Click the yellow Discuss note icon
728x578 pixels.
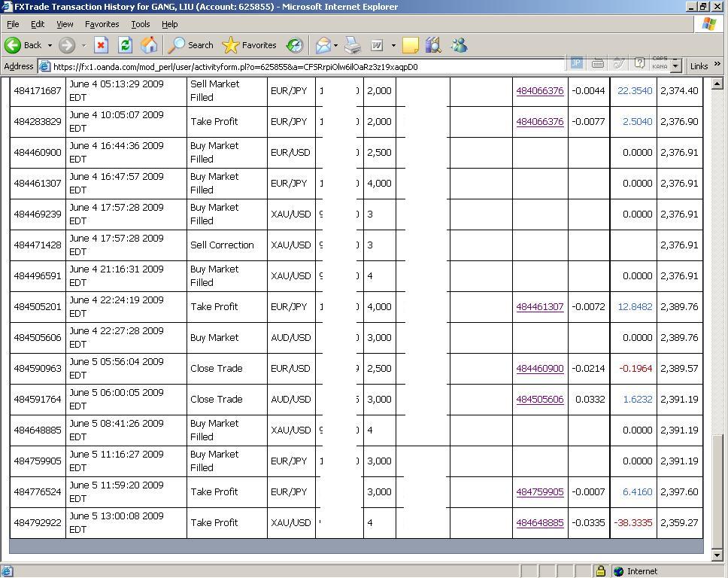(x=411, y=46)
